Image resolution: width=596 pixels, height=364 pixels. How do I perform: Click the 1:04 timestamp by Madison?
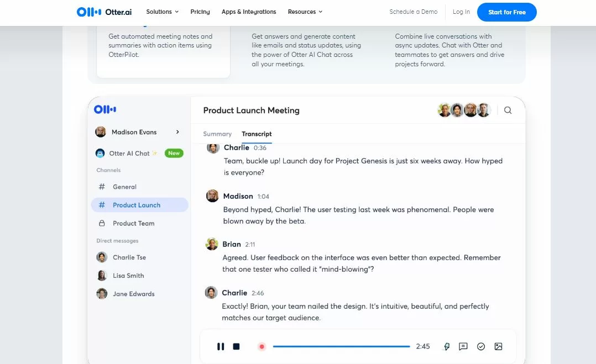tap(263, 197)
